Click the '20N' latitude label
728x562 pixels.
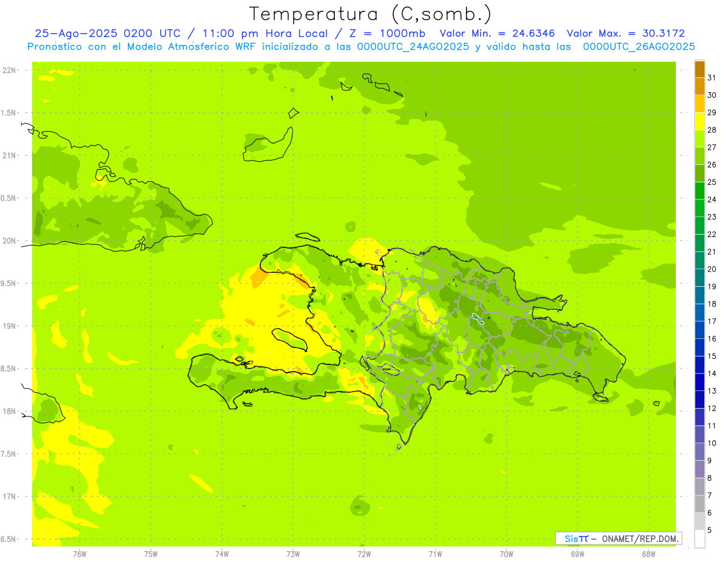point(8,241)
